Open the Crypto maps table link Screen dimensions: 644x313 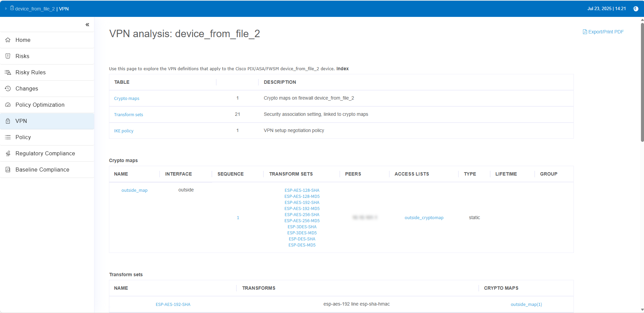[127, 99]
